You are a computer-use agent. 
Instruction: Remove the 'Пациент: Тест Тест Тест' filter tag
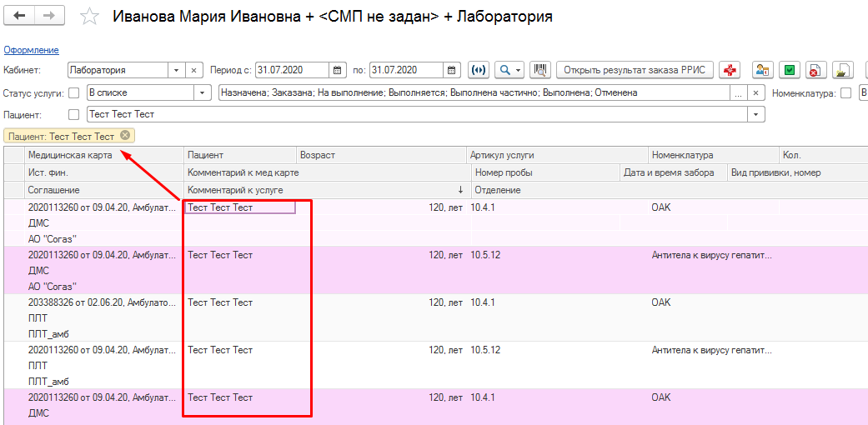click(125, 135)
